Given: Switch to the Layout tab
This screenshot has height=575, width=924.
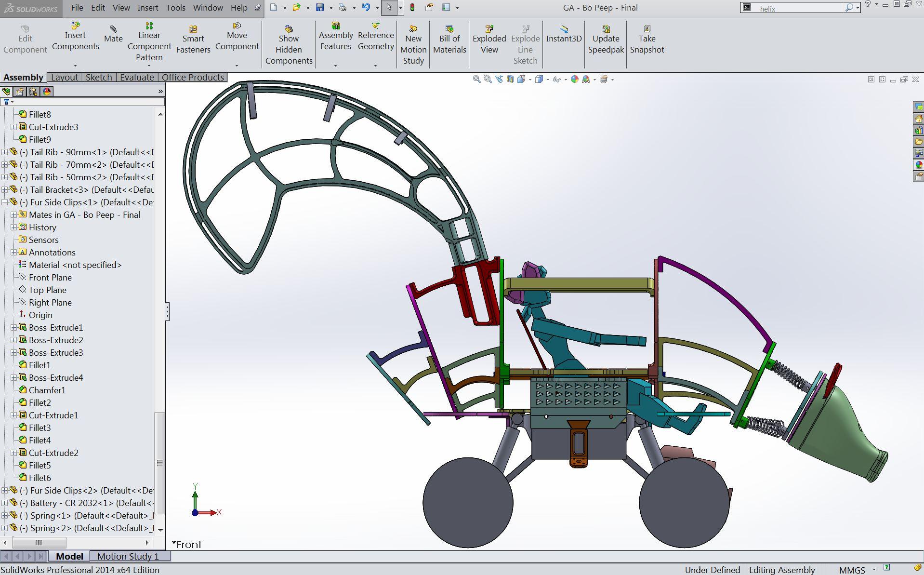Looking at the screenshot, I should pyautogui.click(x=65, y=77).
